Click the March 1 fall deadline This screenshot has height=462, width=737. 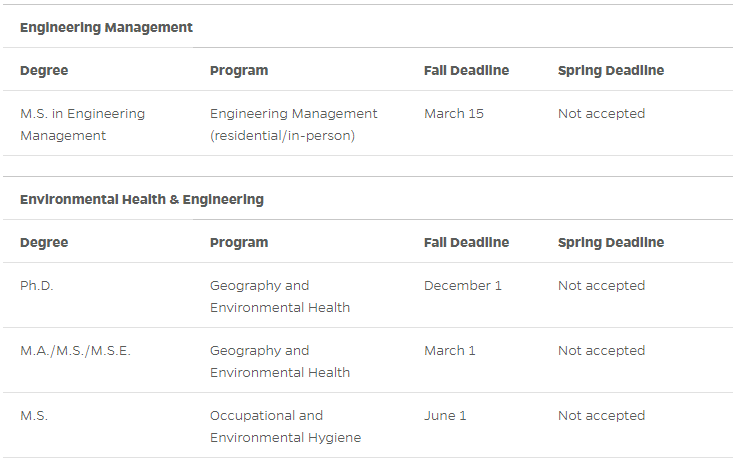click(x=449, y=351)
